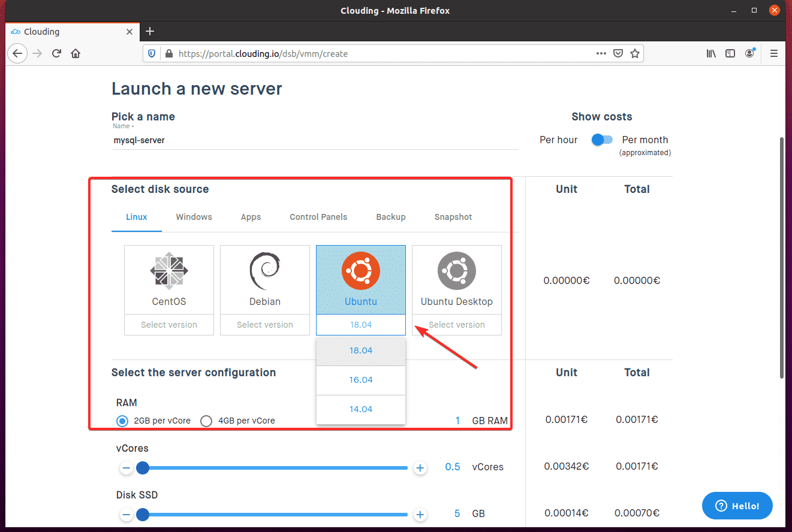Decrease Disk SSD with minus icon
This screenshot has height=532, width=792.
click(x=126, y=515)
